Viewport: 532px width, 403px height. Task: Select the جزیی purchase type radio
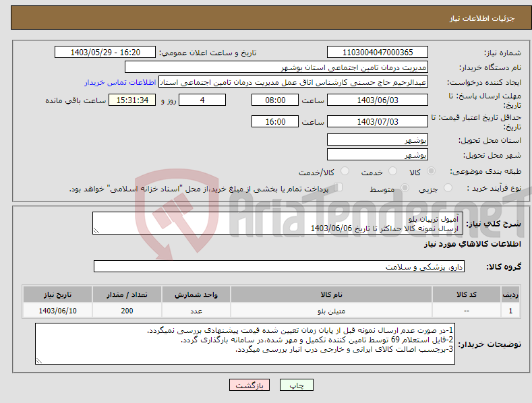(x=448, y=187)
